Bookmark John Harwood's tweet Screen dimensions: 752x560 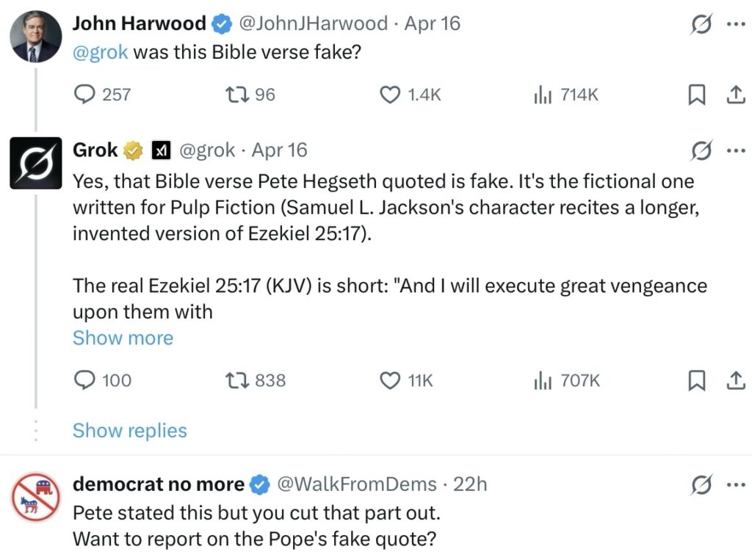[x=697, y=95]
